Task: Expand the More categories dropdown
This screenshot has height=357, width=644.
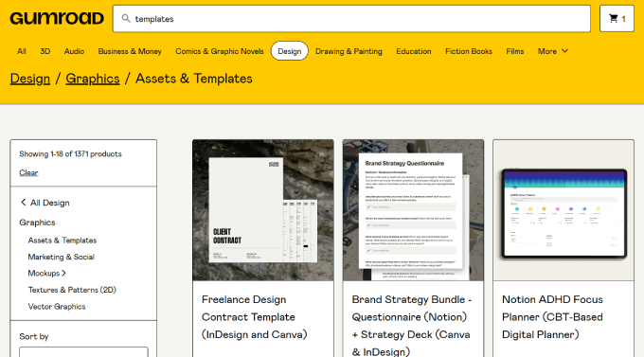Action: coord(553,51)
